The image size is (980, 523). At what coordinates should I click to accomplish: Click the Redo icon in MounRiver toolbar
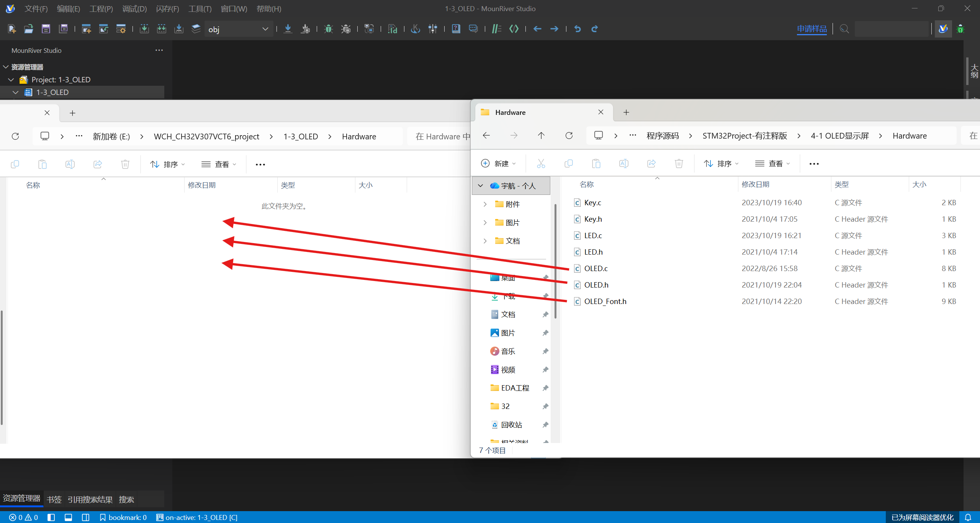pos(594,29)
